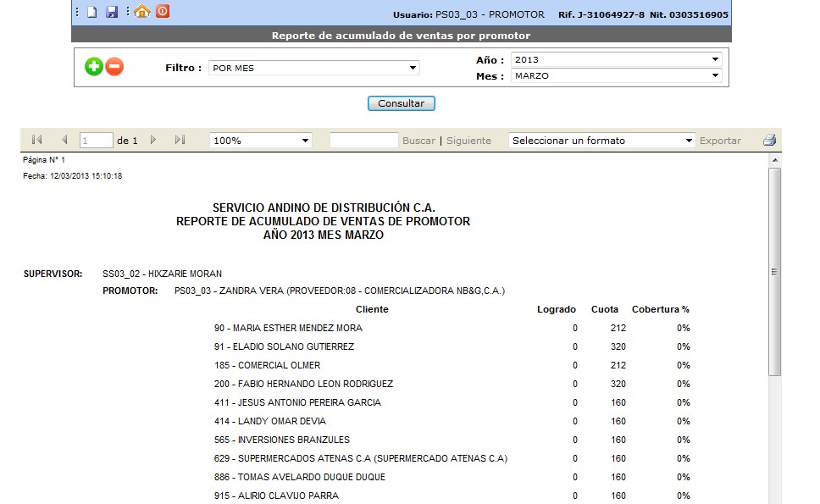
Task: Click the scrollbar up arrow
Action: pos(774,160)
